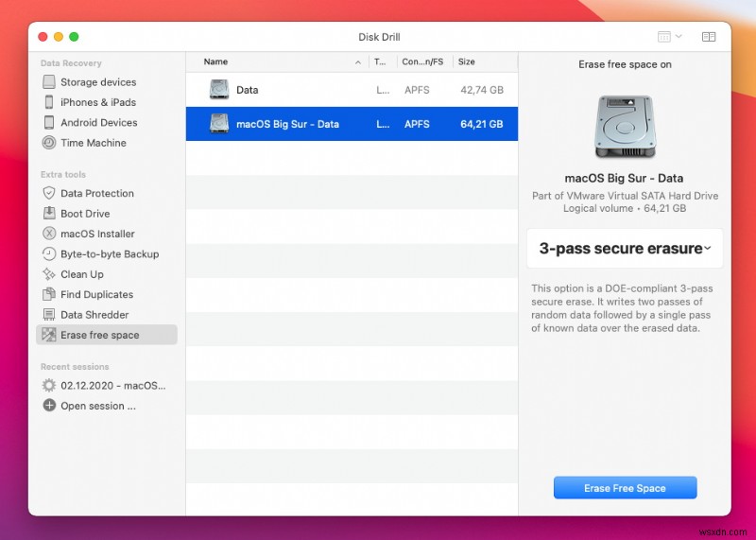Toggle the side panel layout icon
The width and height of the screenshot is (756, 540).
click(708, 37)
